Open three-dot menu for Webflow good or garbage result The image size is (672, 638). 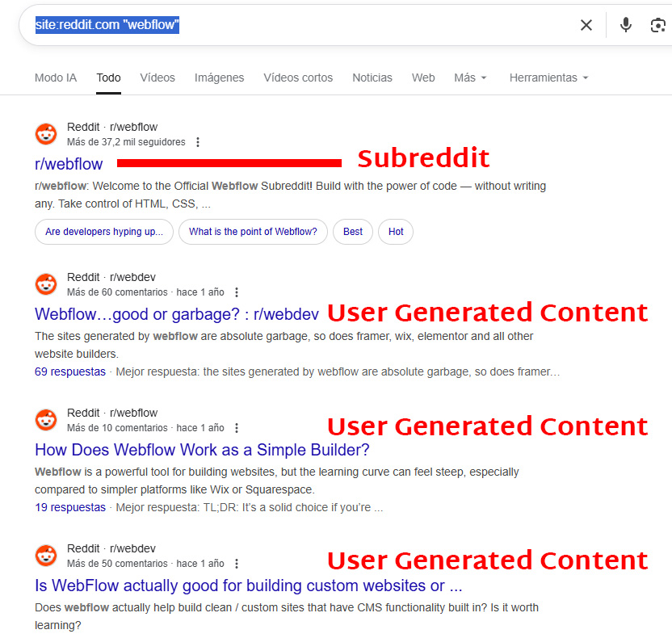(237, 292)
